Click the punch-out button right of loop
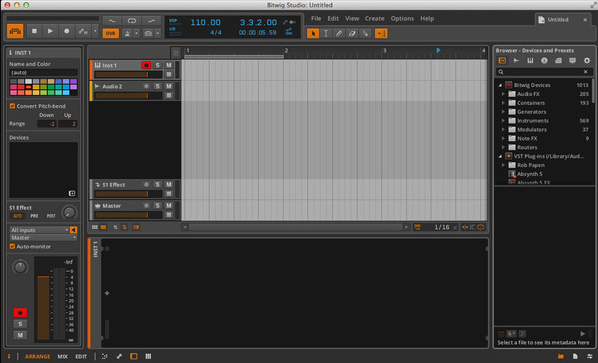Screen dimensions: 598x363 click(x=151, y=21)
